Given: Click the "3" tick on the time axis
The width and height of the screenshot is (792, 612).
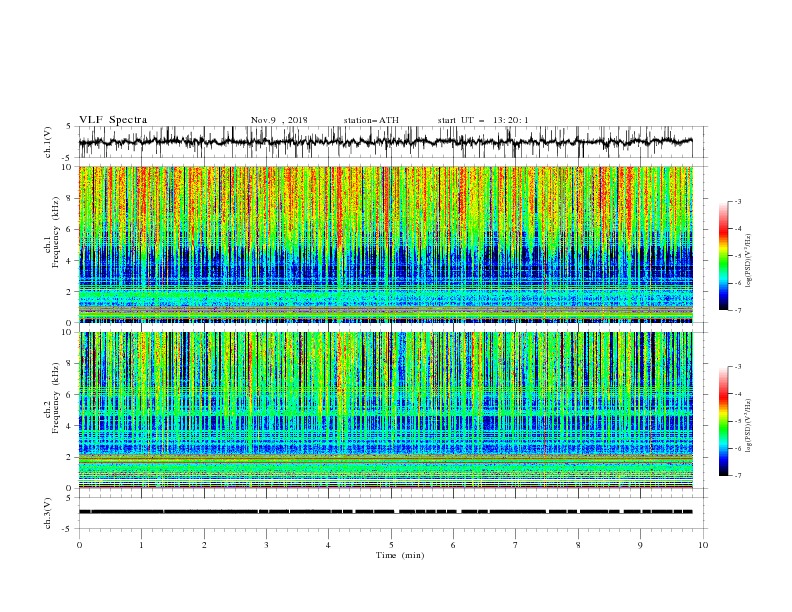Looking at the screenshot, I should click(266, 545).
